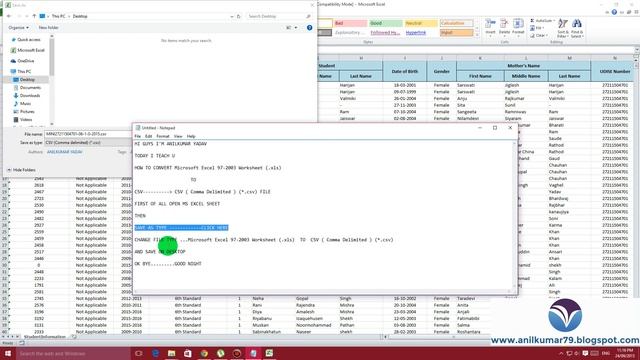Open Chrome from taskbar

point(204,353)
